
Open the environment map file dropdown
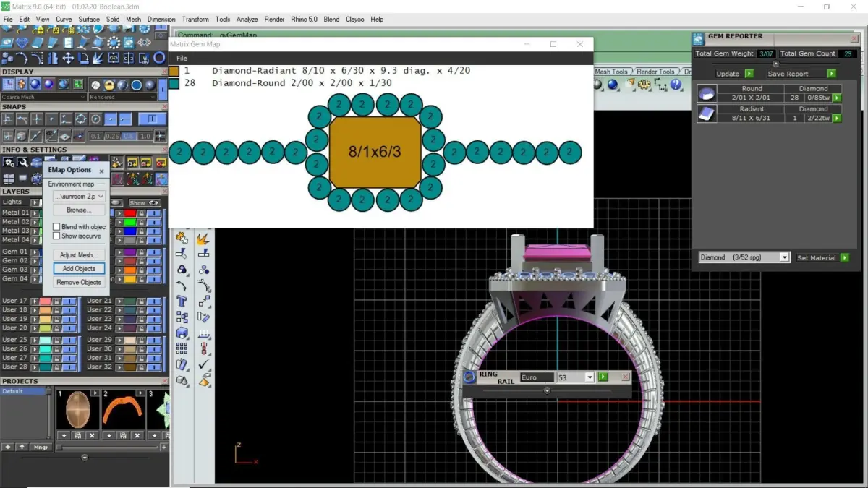[79, 196]
